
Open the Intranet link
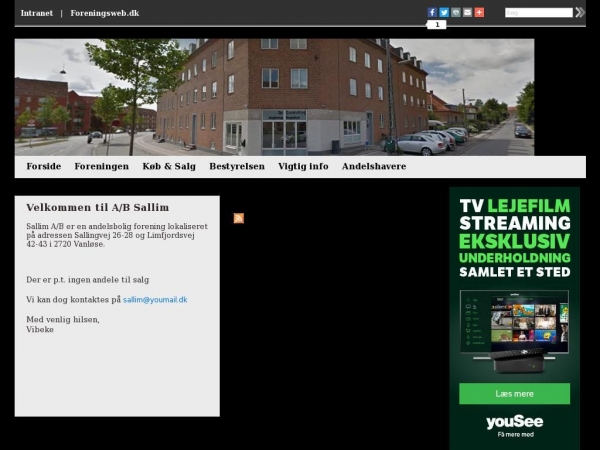tap(37, 13)
